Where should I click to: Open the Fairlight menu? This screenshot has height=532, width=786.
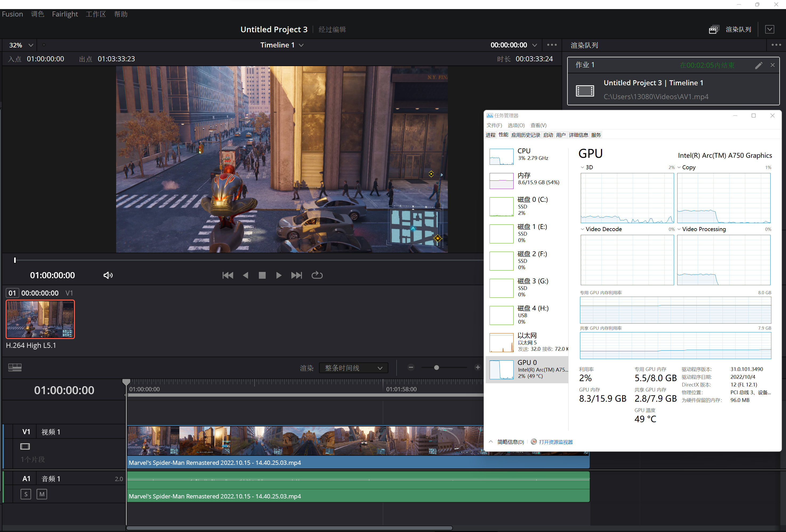point(65,14)
